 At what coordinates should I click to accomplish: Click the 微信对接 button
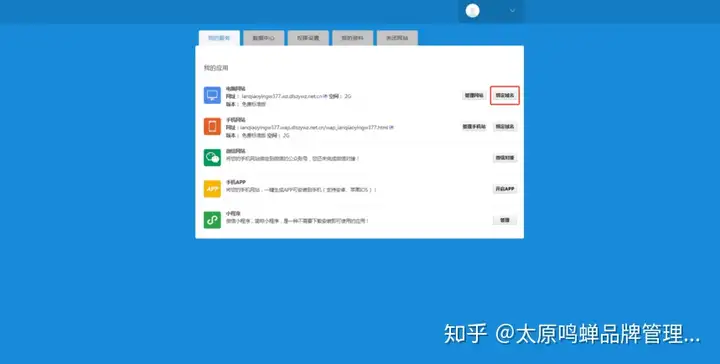click(505, 158)
